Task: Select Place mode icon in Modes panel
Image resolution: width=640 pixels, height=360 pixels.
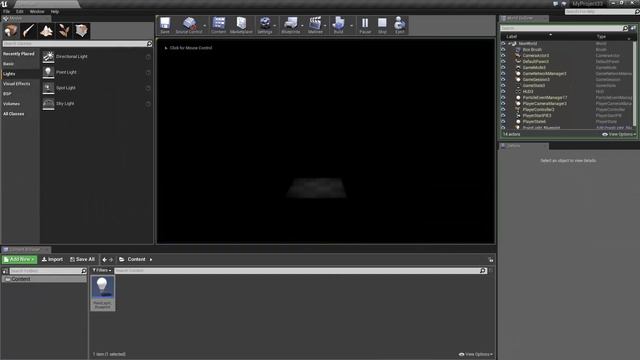Action: click(x=11, y=31)
